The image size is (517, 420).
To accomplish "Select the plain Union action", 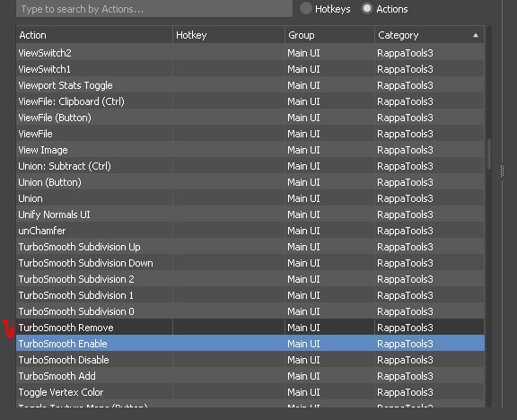I will click(250, 198).
